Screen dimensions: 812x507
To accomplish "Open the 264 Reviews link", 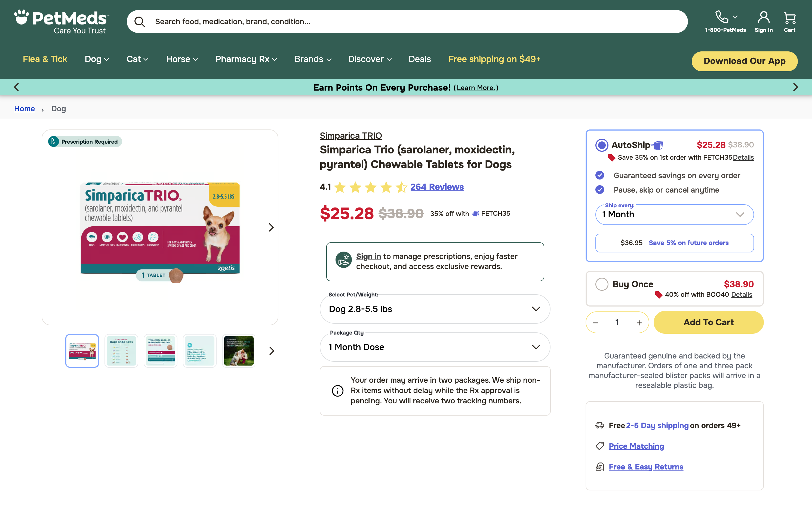I will [437, 187].
